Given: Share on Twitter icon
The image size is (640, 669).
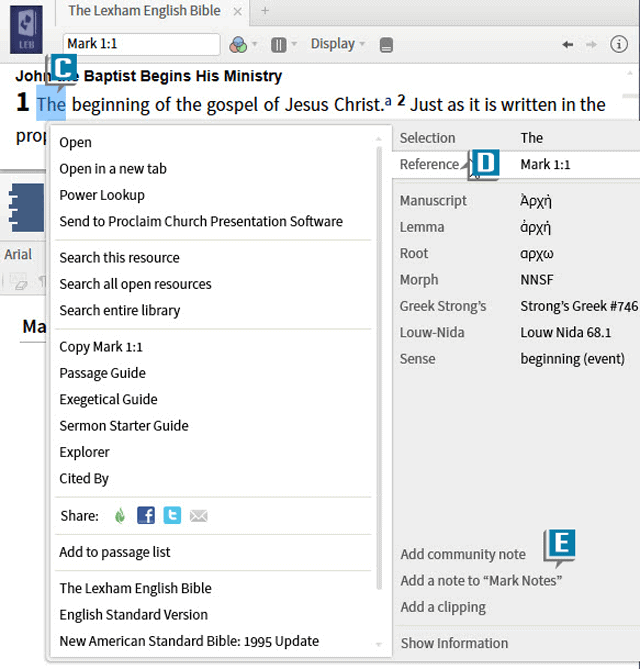Looking at the screenshot, I should [x=172, y=516].
